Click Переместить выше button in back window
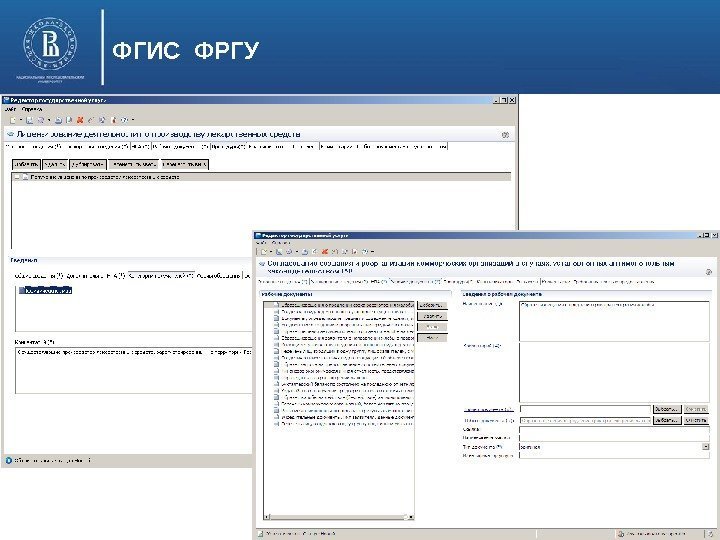The width and height of the screenshot is (720, 540). click(x=134, y=164)
